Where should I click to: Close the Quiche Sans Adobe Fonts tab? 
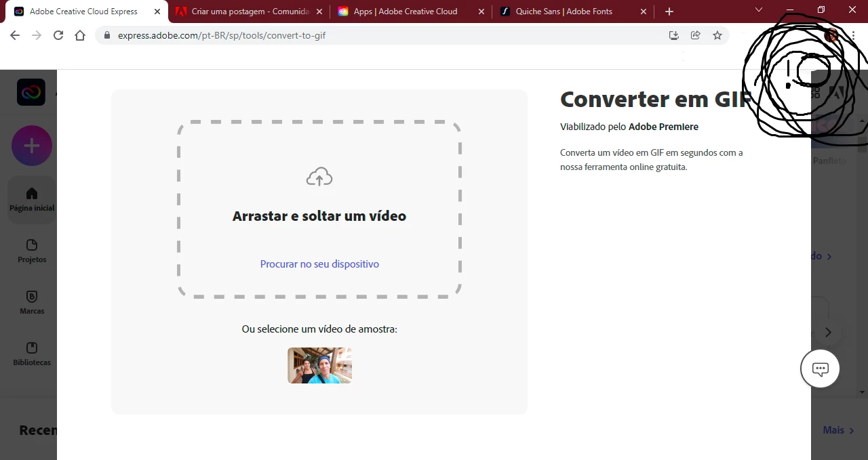643,12
